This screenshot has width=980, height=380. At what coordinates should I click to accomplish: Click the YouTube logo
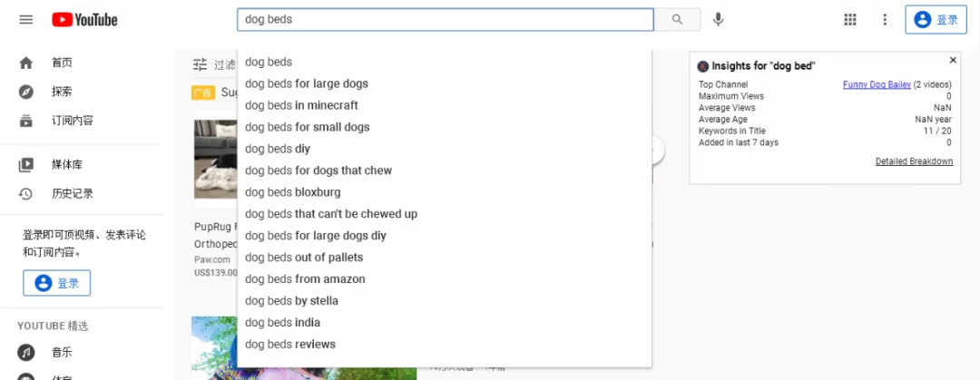click(84, 20)
